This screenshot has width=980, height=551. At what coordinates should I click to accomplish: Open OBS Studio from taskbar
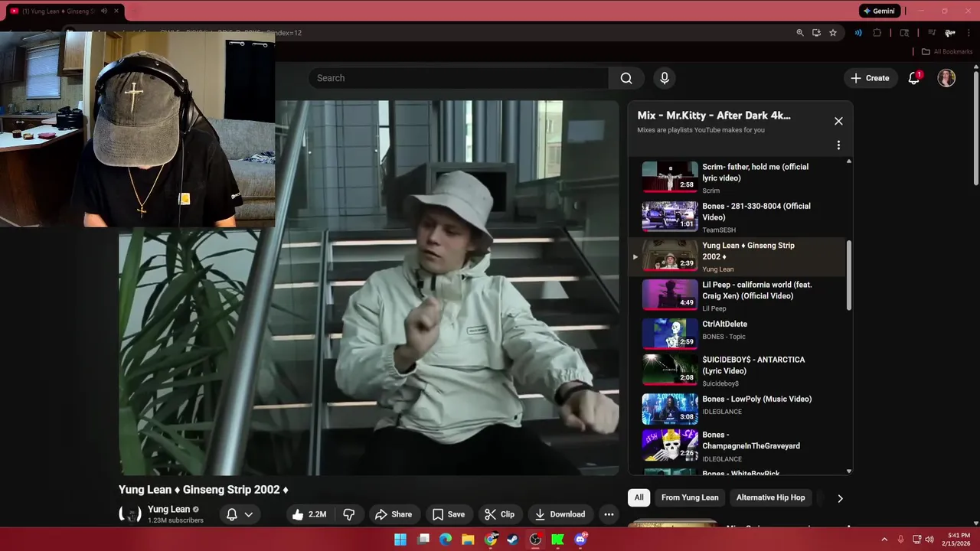pyautogui.click(x=535, y=540)
